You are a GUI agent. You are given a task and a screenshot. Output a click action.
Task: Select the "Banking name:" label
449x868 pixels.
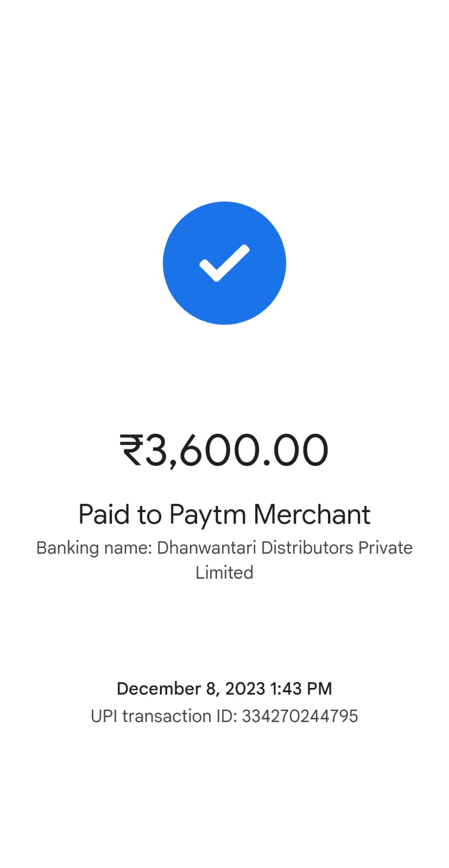[94, 548]
